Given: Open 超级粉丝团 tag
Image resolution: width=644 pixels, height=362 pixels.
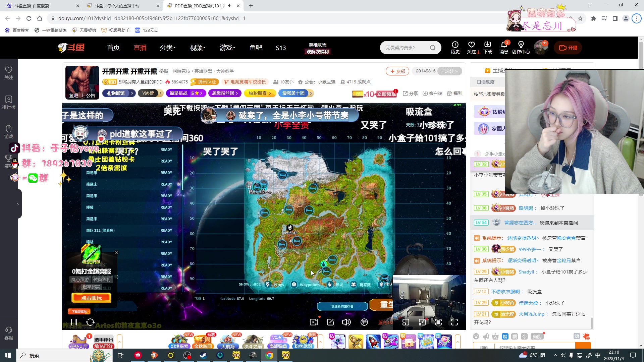Looking at the screenshot, I should [x=225, y=93].
